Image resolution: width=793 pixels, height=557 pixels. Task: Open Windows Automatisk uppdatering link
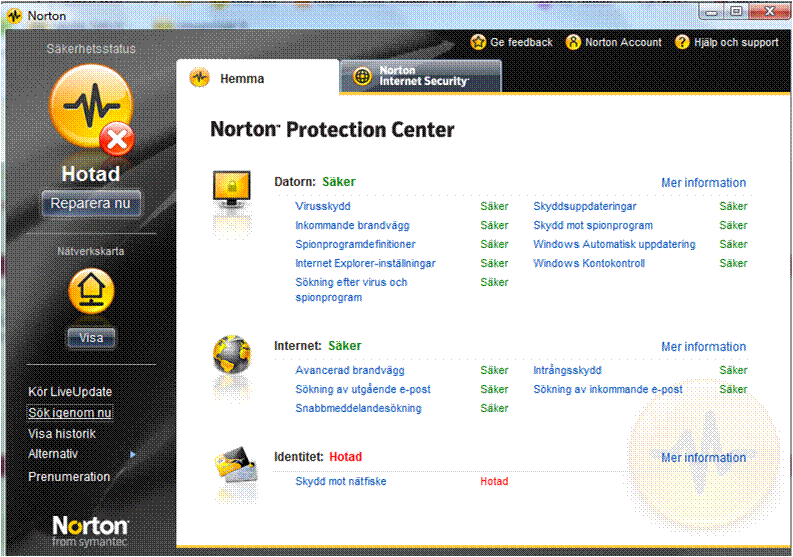(x=614, y=244)
